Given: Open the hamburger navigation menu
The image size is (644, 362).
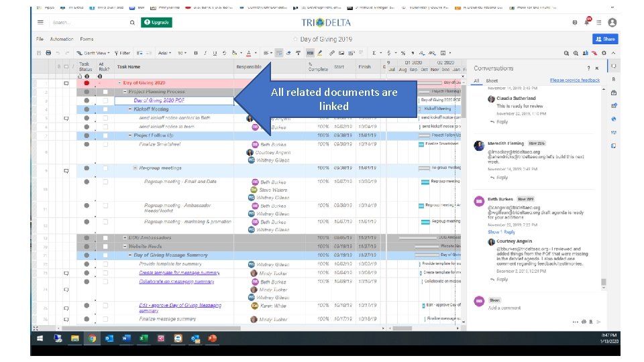Looking at the screenshot, I should pos(40,22).
